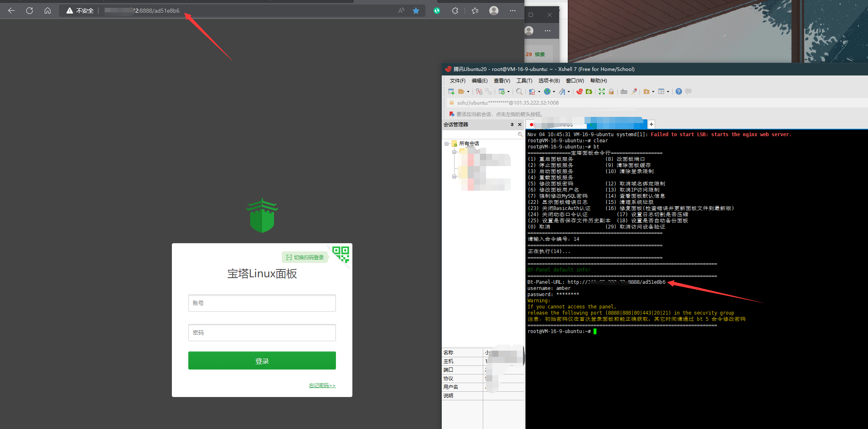Click the new folder plus icon in Xshell toolbar
The height and width of the screenshot is (429, 868).
click(x=646, y=91)
